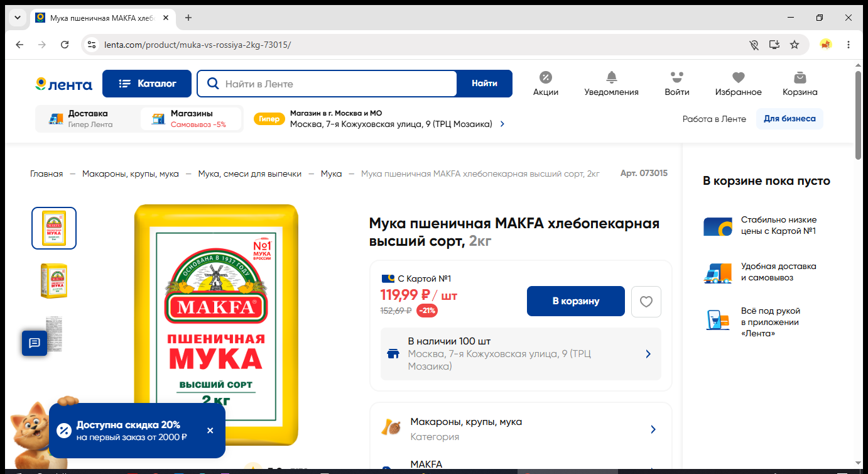Click the percent icon in discount popup
868x474 pixels.
tap(63, 431)
